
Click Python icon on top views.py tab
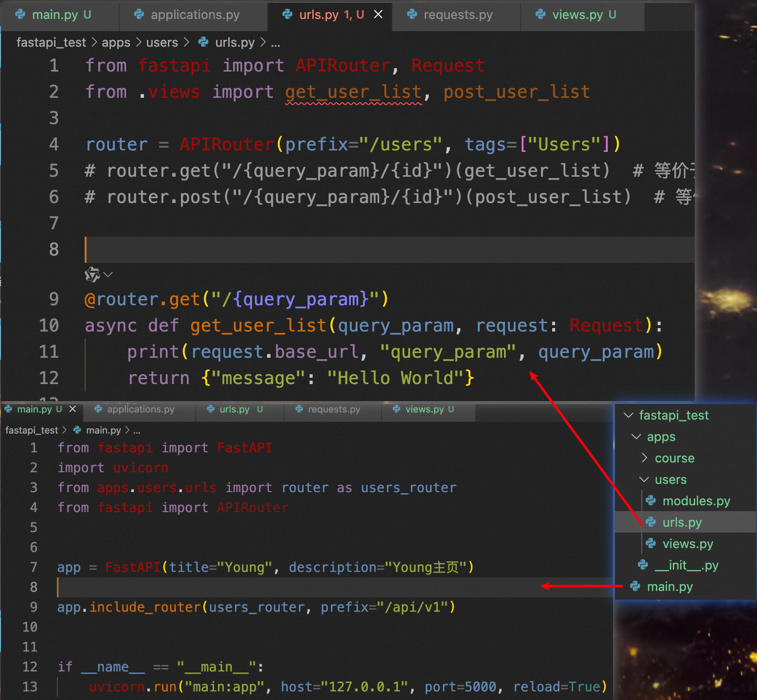point(541,15)
